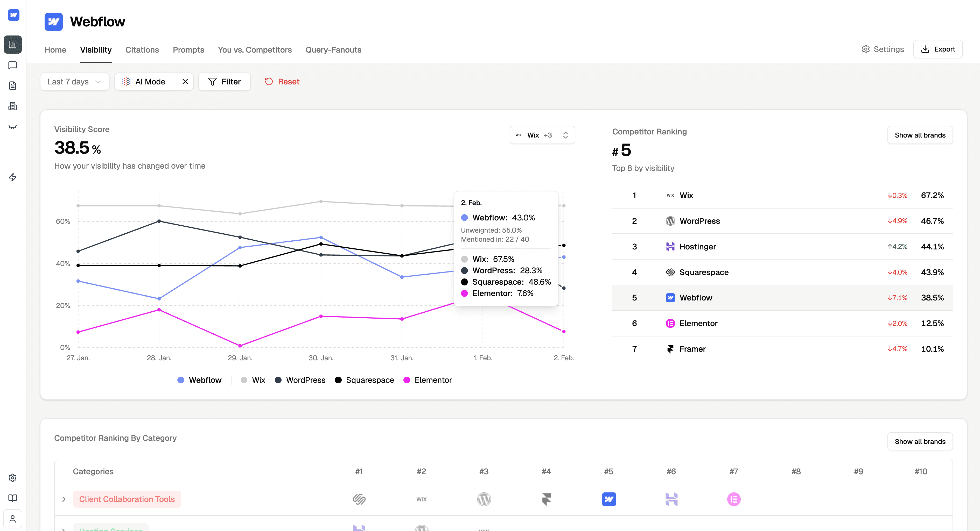Open the user profile sidebar icon
980x531 pixels.
12,519
